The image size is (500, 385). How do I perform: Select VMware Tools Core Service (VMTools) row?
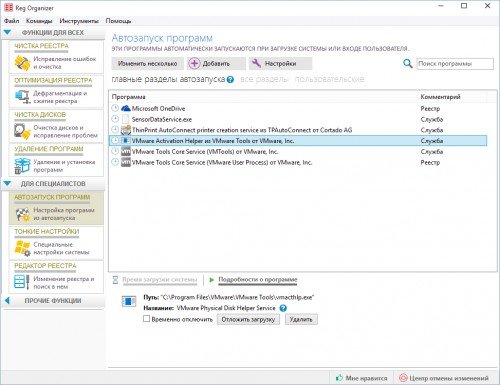click(x=298, y=152)
